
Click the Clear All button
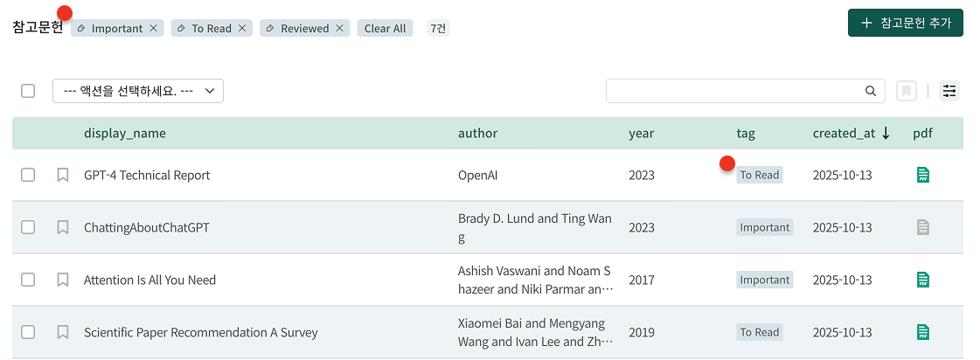385,28
